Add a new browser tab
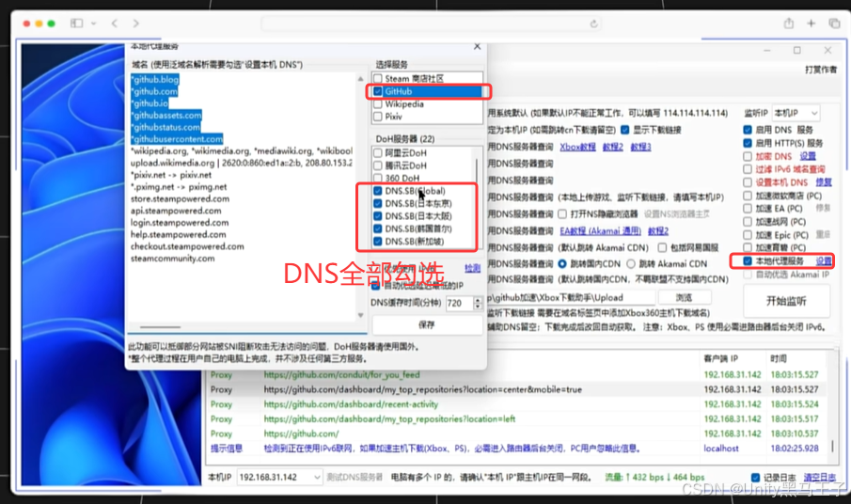The image size is (851, 504). [x=811, y=24]
